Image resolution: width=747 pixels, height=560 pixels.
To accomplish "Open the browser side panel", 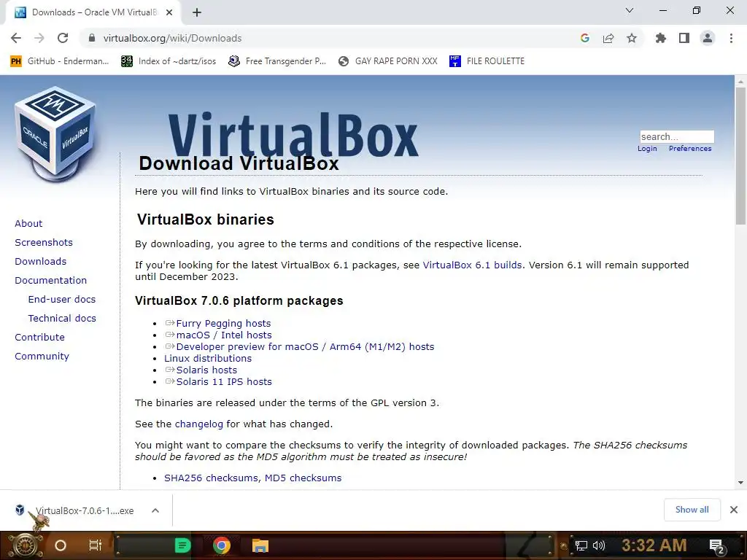I will pyautogui.click(x=684, y=38).
